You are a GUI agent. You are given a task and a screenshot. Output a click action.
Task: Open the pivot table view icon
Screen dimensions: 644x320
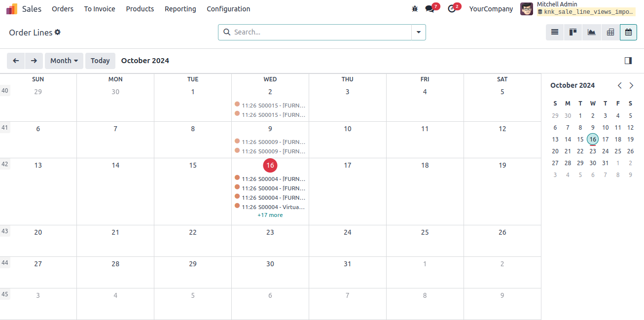(x=610, y=32)
